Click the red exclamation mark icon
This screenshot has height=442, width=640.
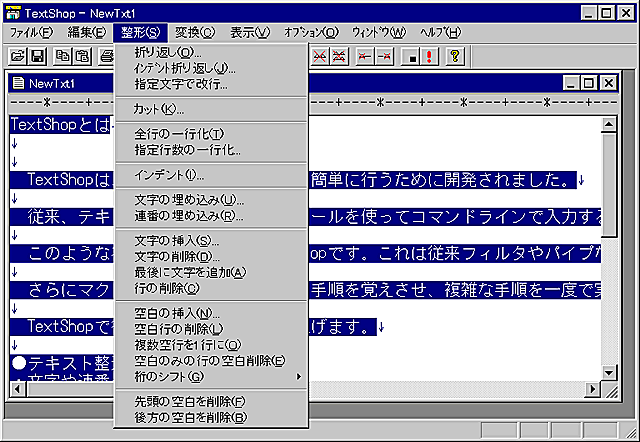429,56
